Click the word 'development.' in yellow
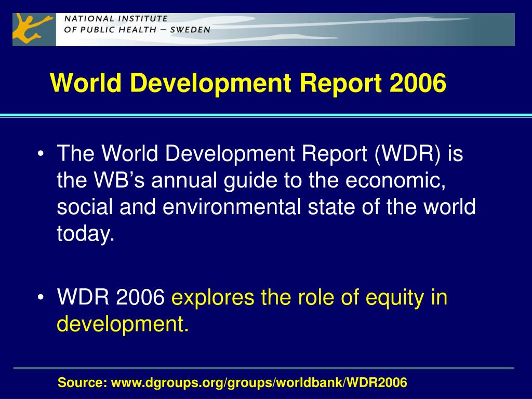 point(123,324)
